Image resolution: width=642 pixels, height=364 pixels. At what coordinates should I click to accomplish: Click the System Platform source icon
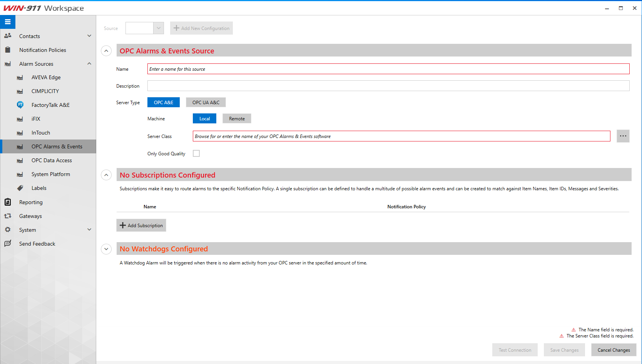click(20, 175)
